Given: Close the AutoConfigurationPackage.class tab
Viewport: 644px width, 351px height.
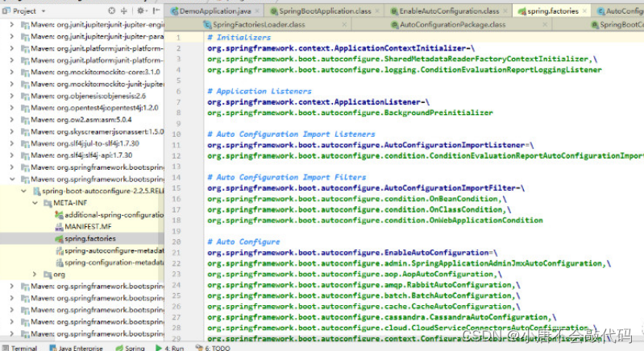Looking at the screenshot, I should [545, 25].
